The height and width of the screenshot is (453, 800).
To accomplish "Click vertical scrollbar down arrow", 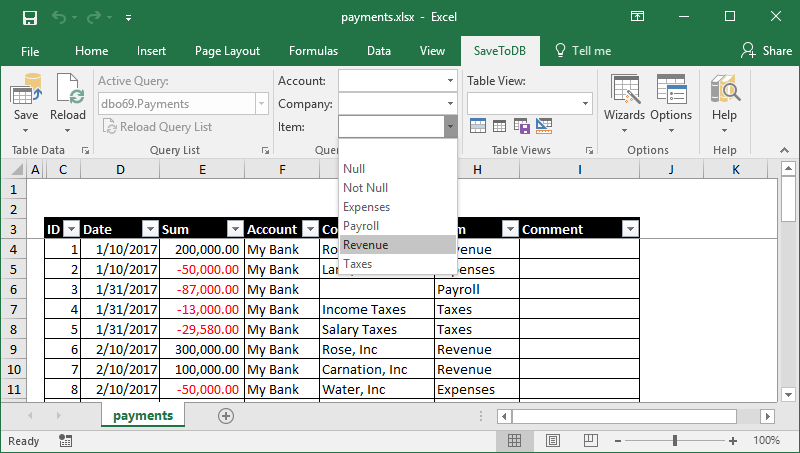I will click(788, 394).
